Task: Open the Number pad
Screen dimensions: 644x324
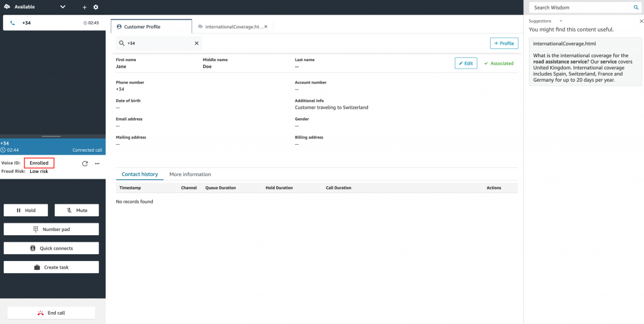Action: pos(52,229)
